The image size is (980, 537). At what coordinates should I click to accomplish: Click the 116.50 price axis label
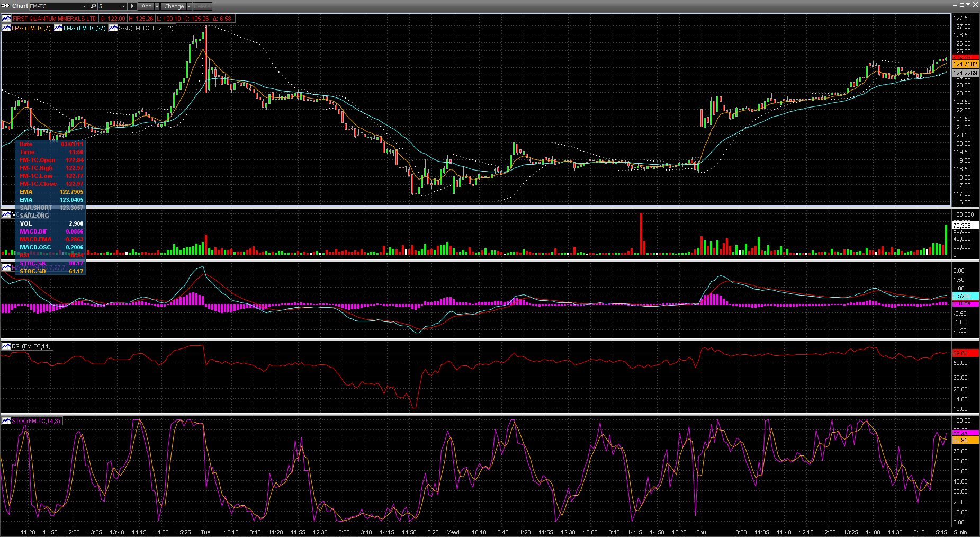962,202
